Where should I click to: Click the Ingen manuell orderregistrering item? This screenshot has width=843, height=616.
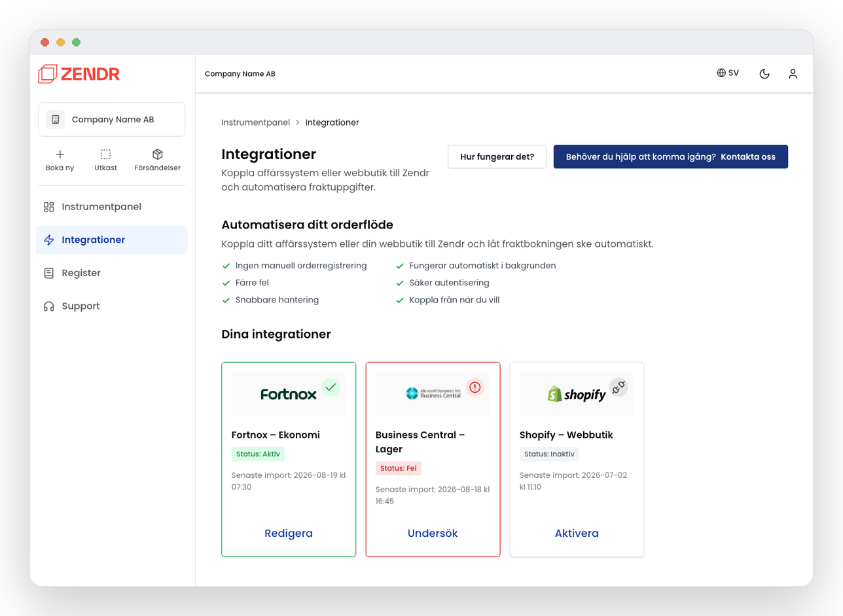(295, 266)
